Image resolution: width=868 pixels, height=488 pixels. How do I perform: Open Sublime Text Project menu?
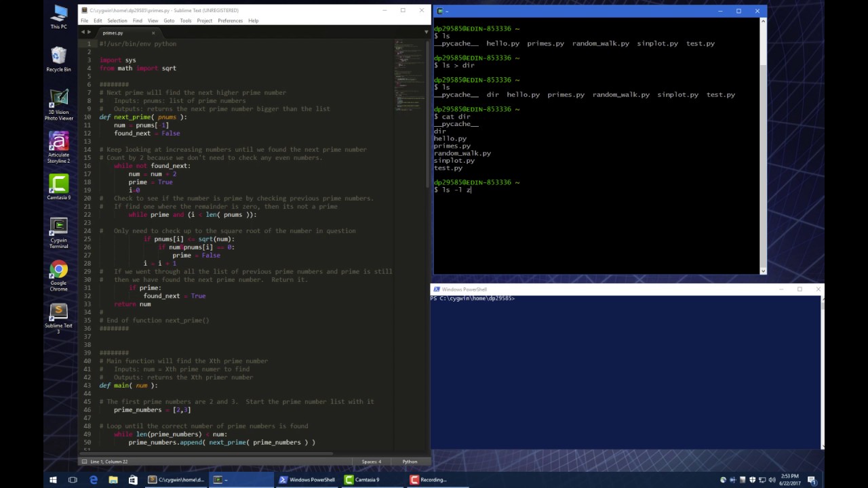click(205, 20)
